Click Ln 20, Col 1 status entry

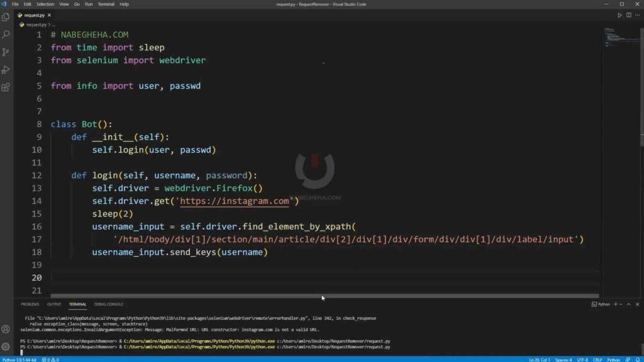(539, 359)
